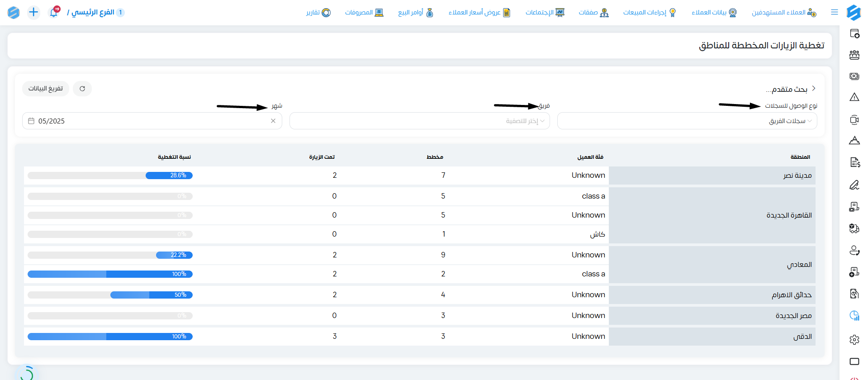Open بيانات العملاء menu

714,12
